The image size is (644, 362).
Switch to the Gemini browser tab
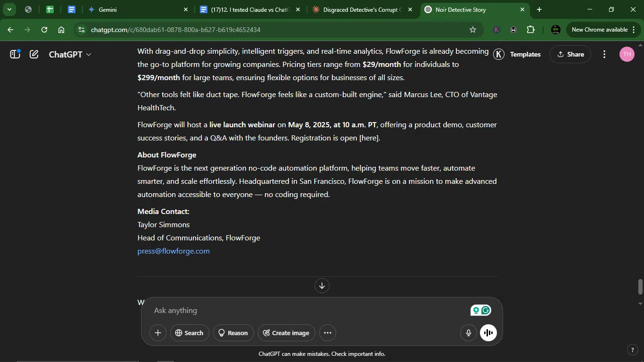pyautogui.click(x=137, y=9)
